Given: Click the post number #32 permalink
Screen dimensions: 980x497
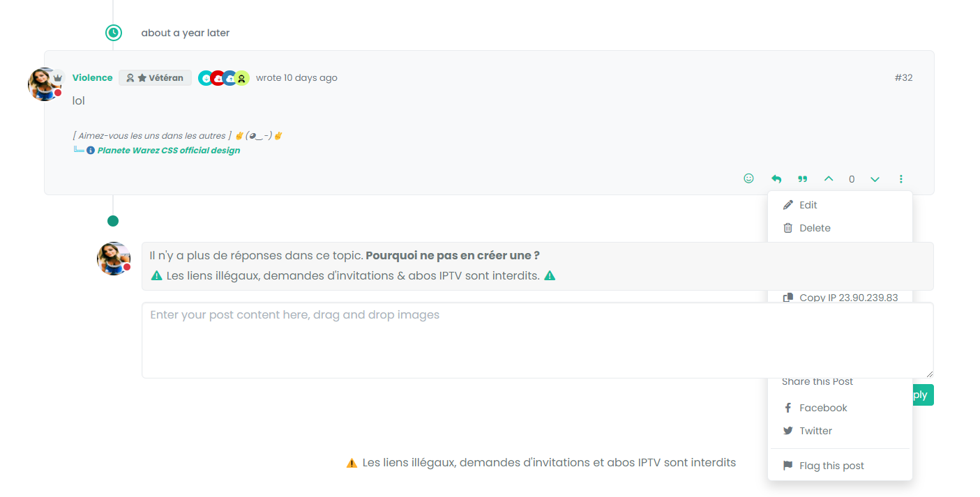Looking at the screenshot, I should tap(903, 78).
